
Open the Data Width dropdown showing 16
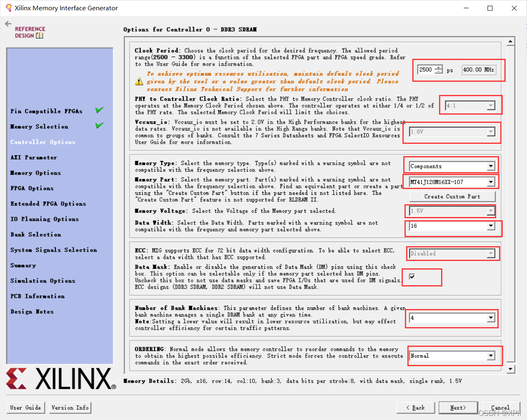(x=452, y=226)
